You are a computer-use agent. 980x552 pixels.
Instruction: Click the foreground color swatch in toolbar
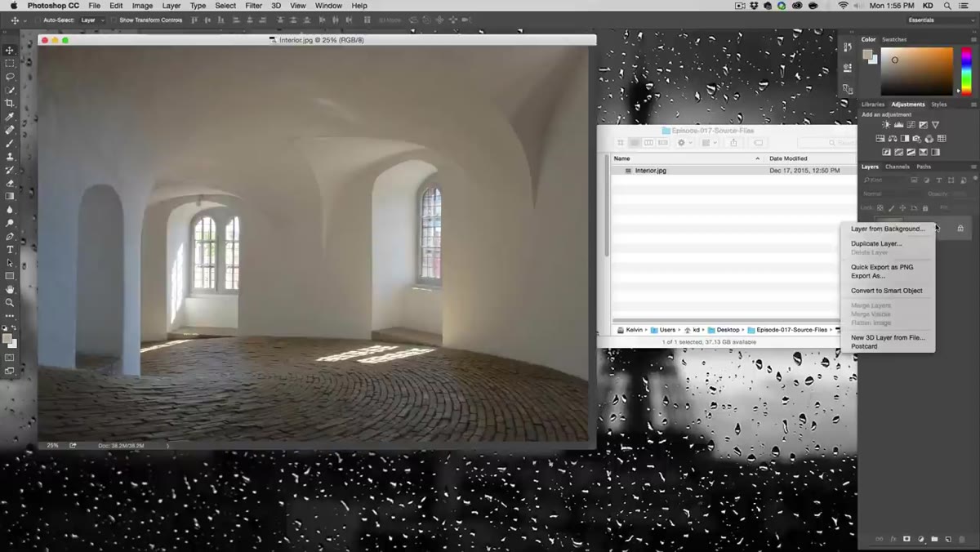pyautogui.click(x=7, y=338)
